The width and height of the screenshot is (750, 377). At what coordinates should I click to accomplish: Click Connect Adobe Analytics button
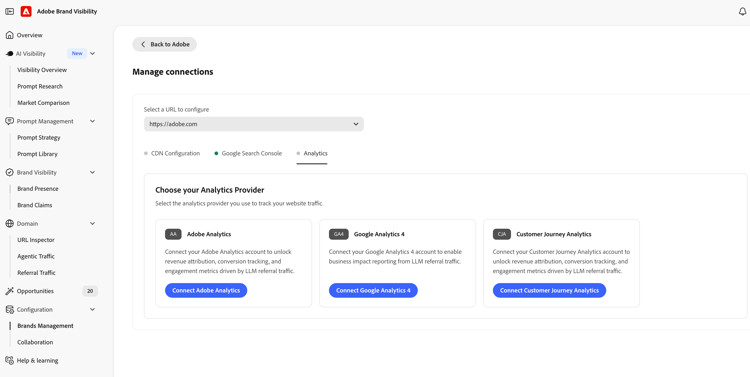(206, 290)
